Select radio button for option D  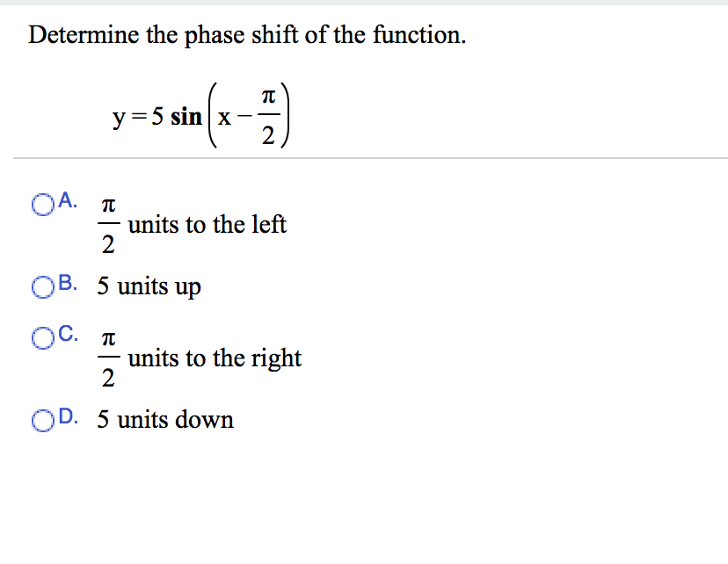41,420
